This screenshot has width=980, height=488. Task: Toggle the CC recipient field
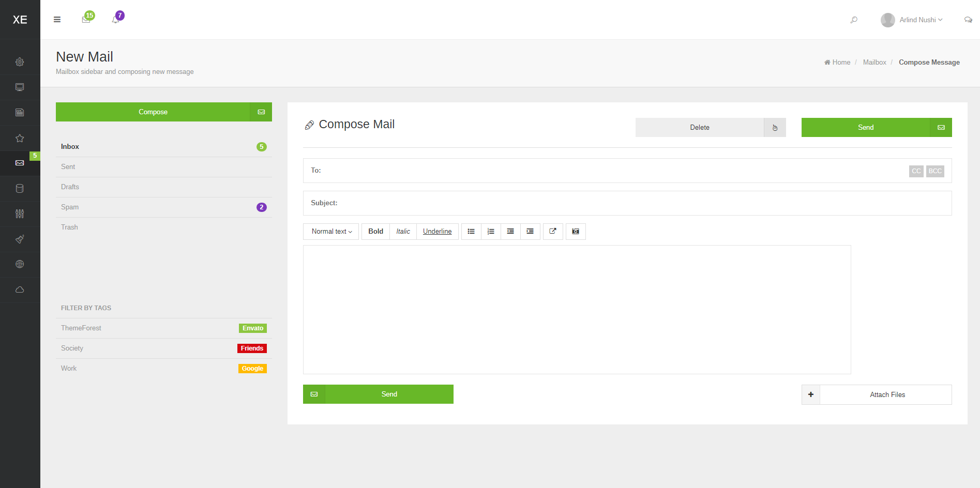(x=916, y=171)
